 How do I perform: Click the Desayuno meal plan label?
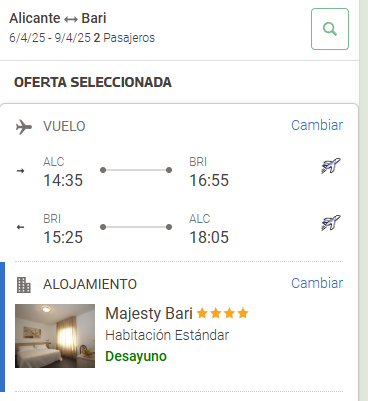[136, 356]
